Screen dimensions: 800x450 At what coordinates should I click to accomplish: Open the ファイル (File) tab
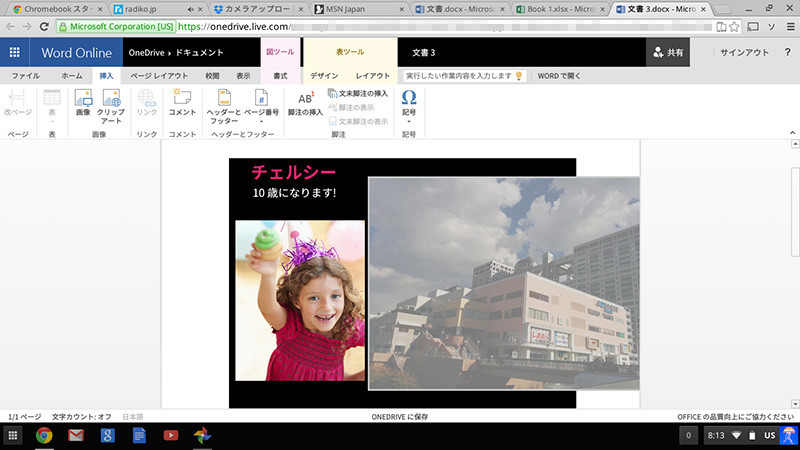click(25, 75)
